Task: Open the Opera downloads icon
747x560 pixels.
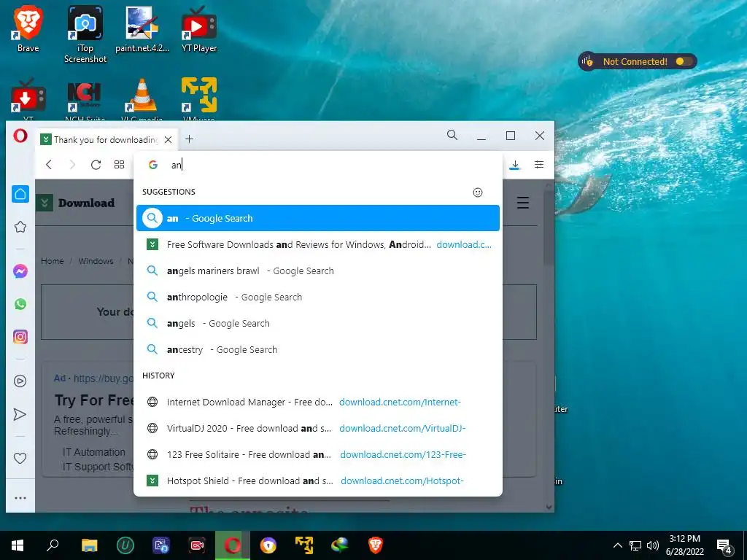Action: point(515,165)
